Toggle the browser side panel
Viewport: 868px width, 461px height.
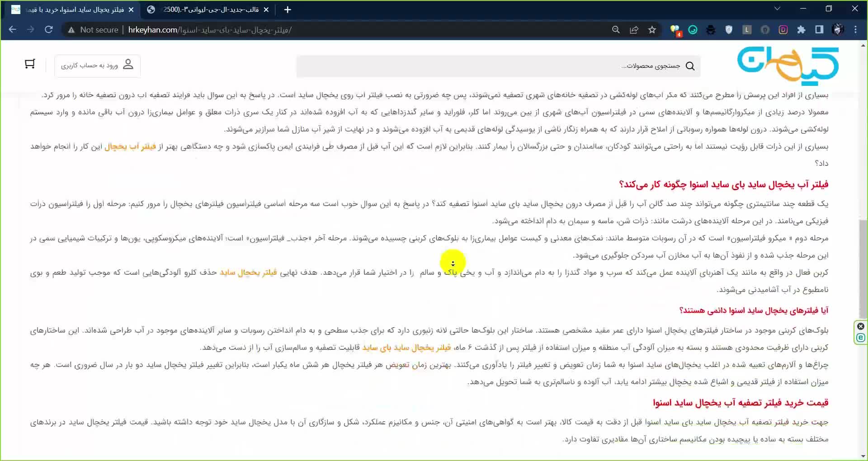(x=819, y=30)
